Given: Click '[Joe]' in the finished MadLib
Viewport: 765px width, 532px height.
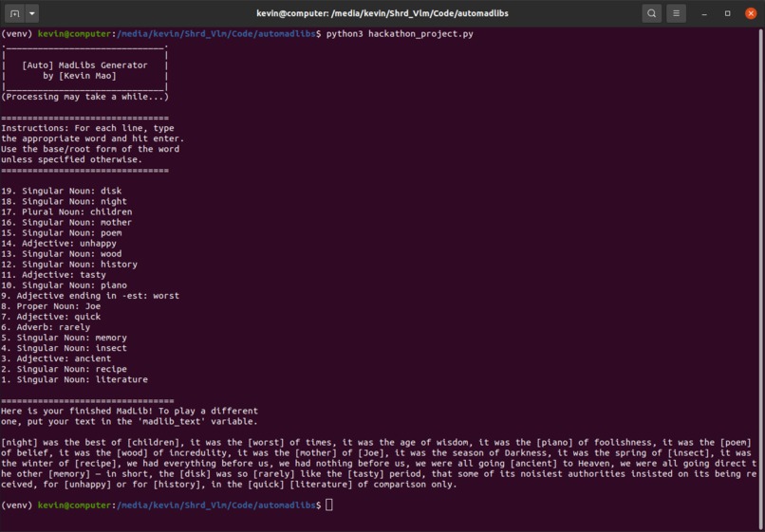Looking at the screenshot, I should (x=371, y=453).
